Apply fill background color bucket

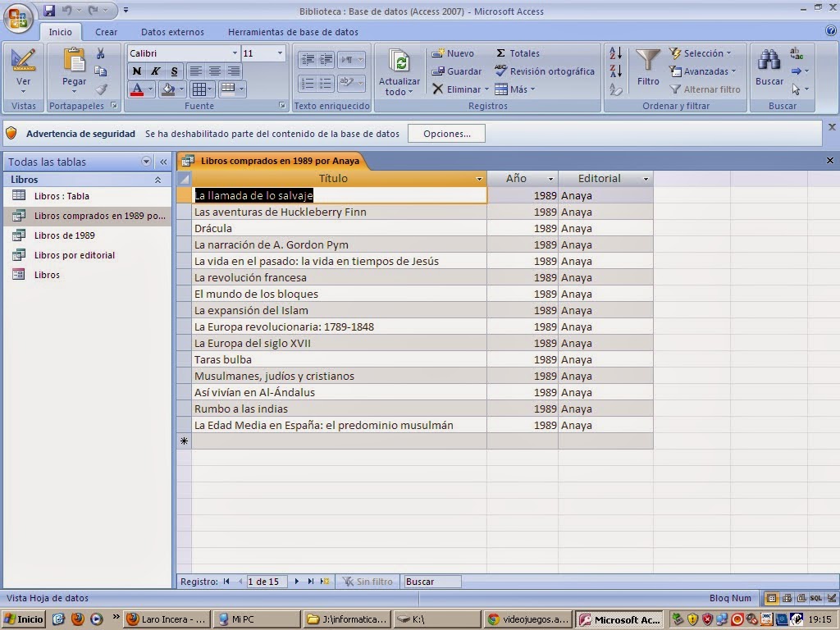click(x=168, y=89)
